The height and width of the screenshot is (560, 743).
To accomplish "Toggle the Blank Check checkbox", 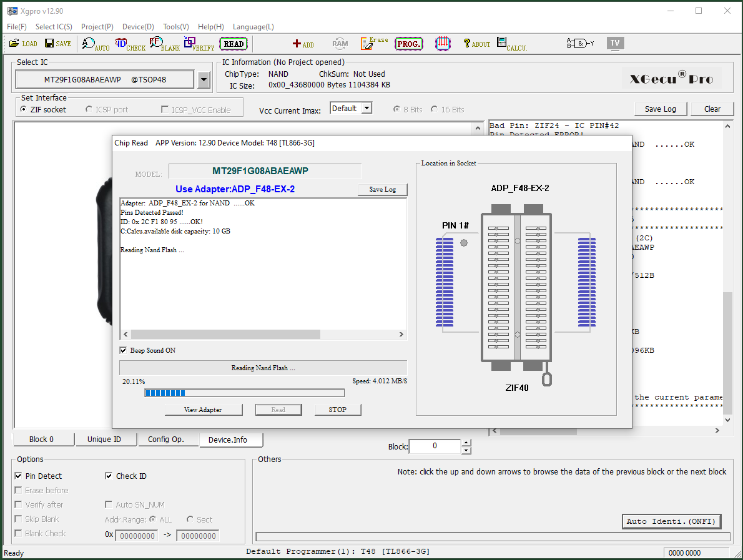I will pos(18,533).
